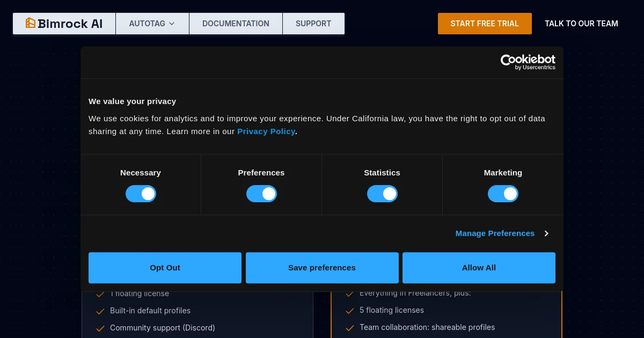
Task: Open Manage Preferences chevron arrow
Action: tap(546, 233)
